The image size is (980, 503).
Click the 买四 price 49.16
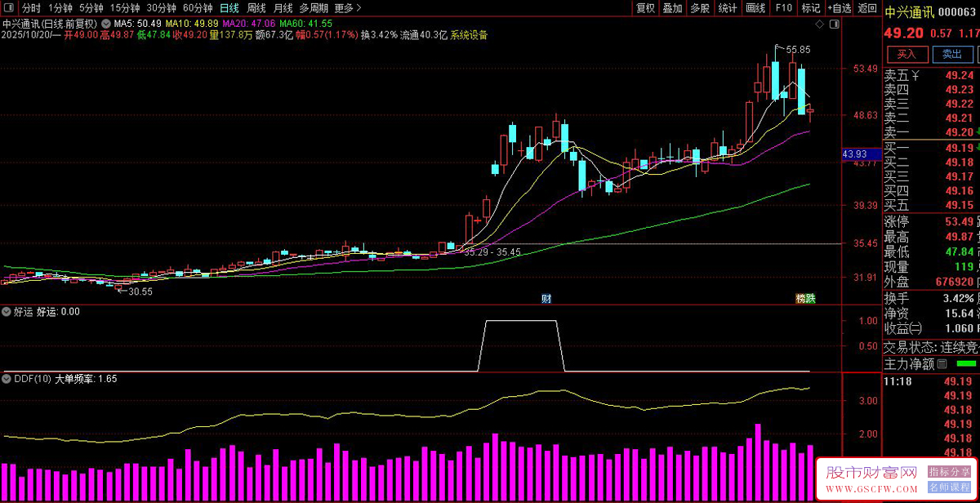[x=960, y=191]
